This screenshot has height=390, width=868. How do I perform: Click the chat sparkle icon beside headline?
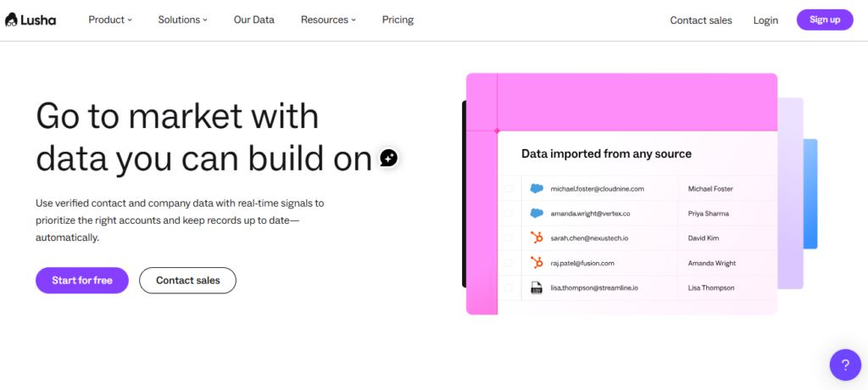388,158
